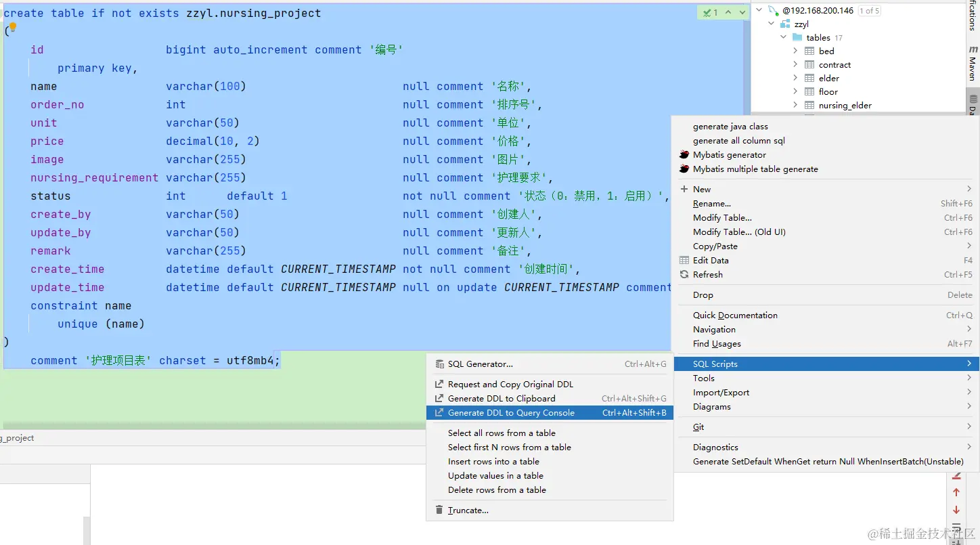Choose Select all rows from a table
The height and width of the screenshot is (545, 980).
click(550, 433)
